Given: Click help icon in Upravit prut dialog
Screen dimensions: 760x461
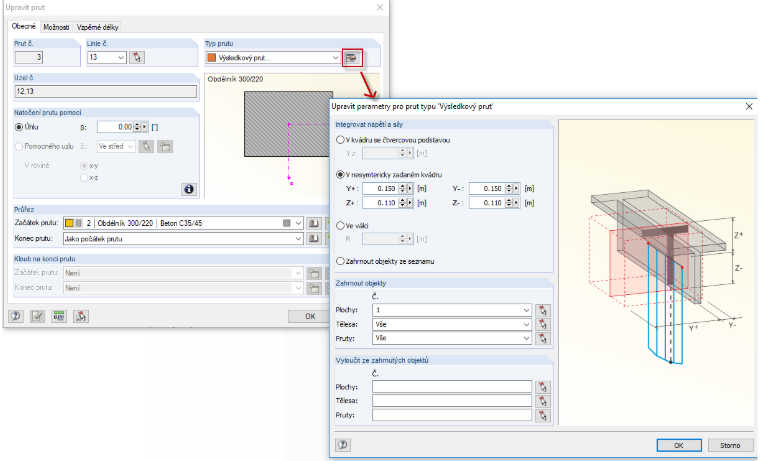Looking at the screenshot, I should pyautogui.click(x=16, y=316).
